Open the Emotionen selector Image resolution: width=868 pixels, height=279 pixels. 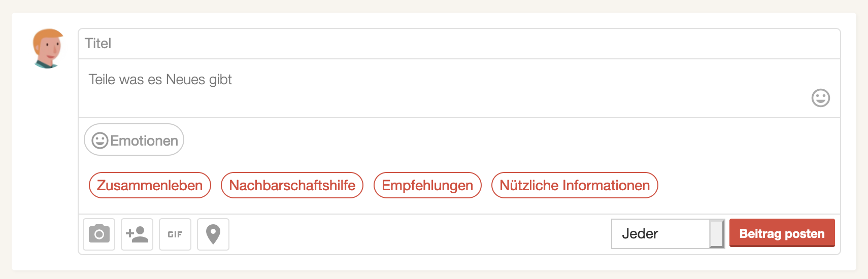pos(134,139)
